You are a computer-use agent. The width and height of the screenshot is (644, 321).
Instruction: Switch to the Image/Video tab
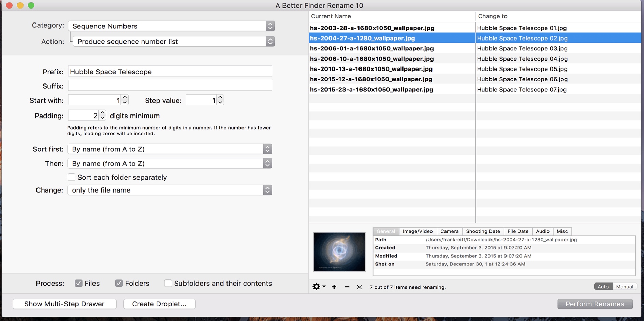[418, 231]
